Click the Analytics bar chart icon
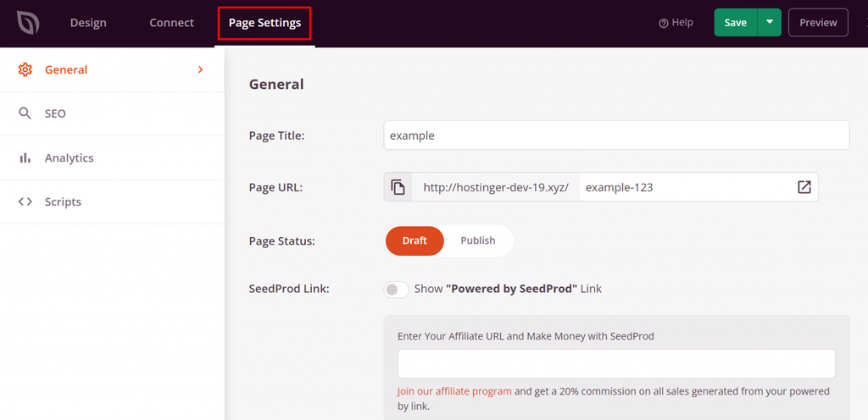 pyautogui.click(x=25, y=157)
